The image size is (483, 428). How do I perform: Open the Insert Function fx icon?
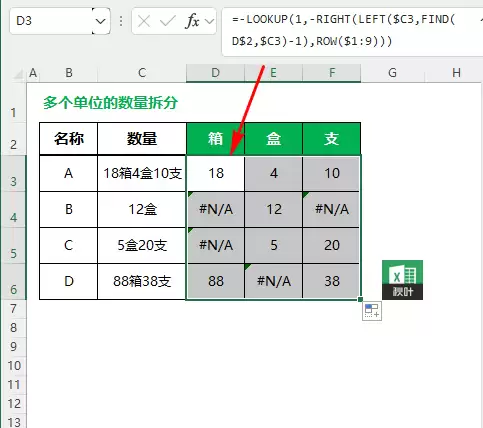pos(192,22)
